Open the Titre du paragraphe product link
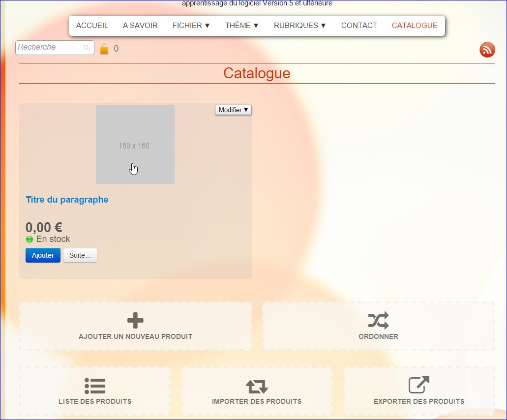 (x=67, y=200)
